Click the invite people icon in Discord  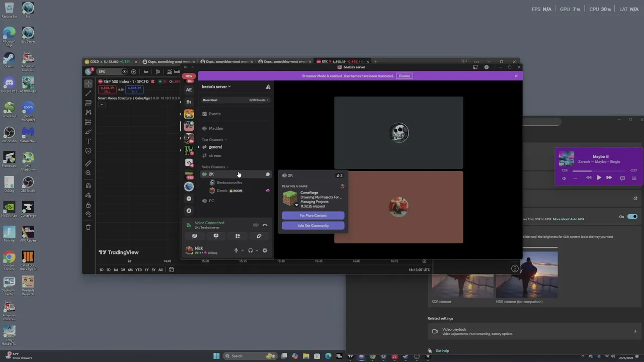click(x=268, y=87)
